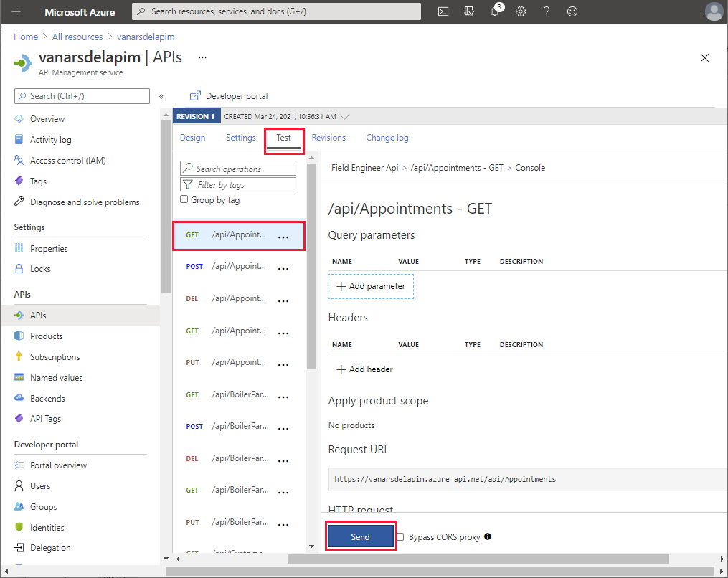Click the sidebar vertical scrollbar
The image size is (728, 578).
pos(166,207)
